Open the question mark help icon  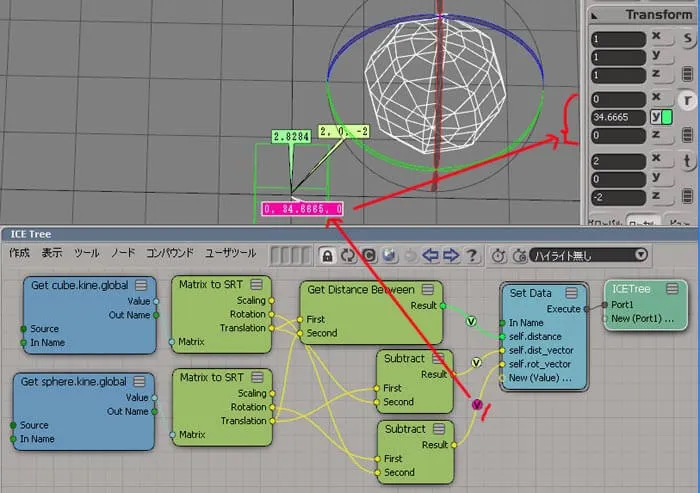472,255
